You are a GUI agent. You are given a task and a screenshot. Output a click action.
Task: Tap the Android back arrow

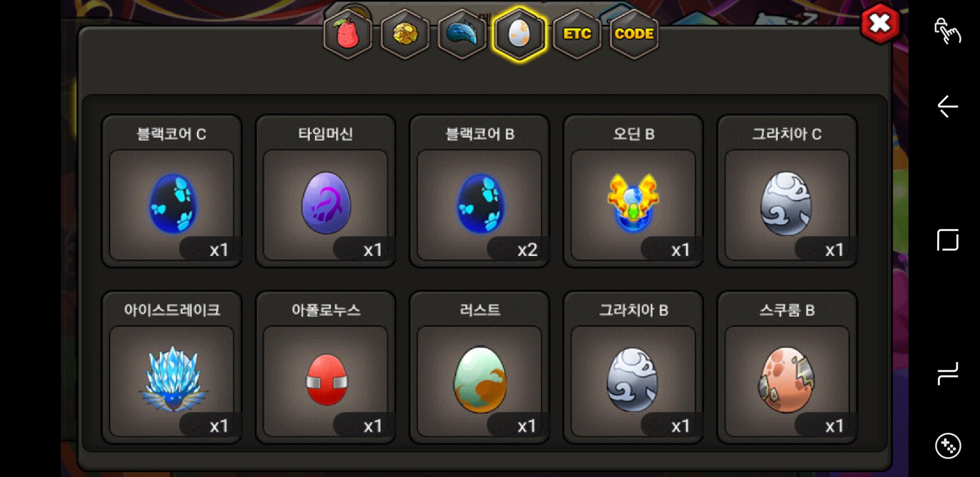tap(948, 106)
